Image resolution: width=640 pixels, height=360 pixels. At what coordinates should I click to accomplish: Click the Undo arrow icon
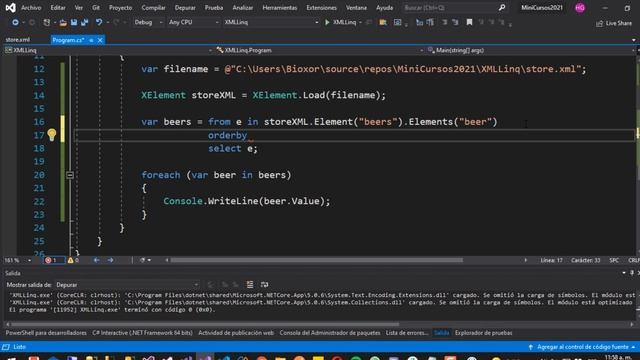[x=99, y=22]
